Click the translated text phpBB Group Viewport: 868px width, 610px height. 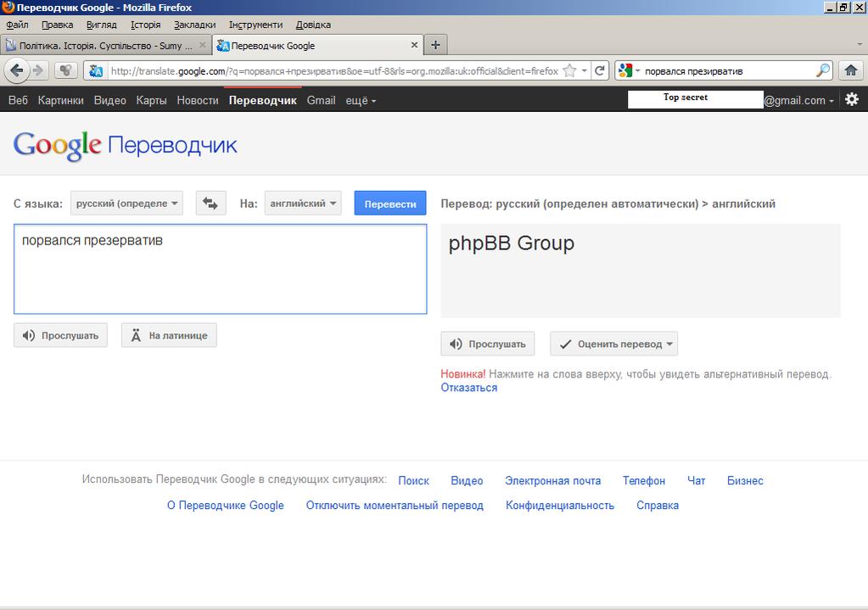click(x=512, y=243)
